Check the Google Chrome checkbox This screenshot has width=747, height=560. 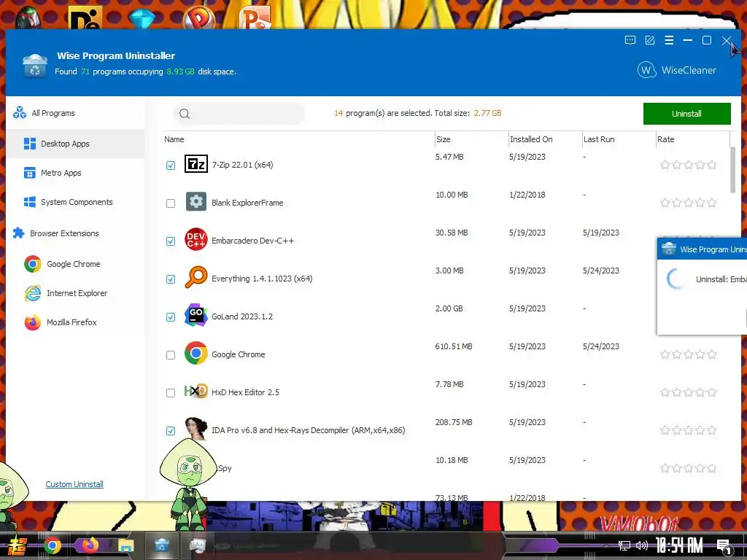click(x=171, y=355)
